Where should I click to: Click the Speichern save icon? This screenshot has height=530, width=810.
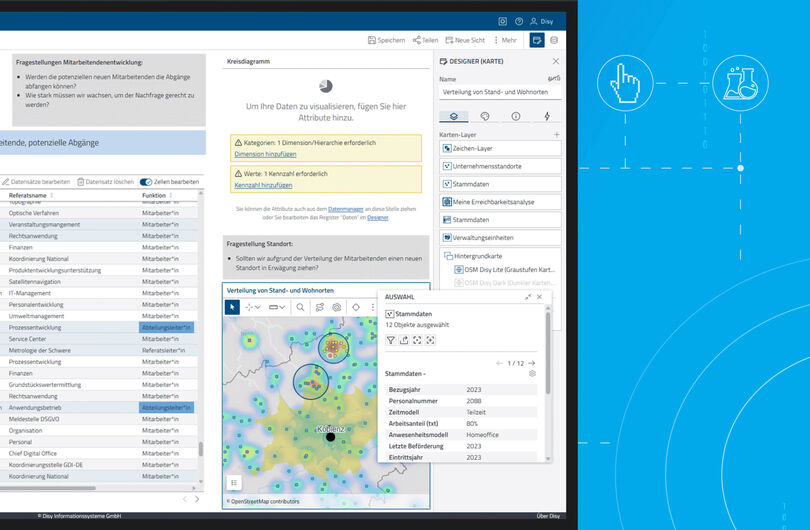(371, 40)
